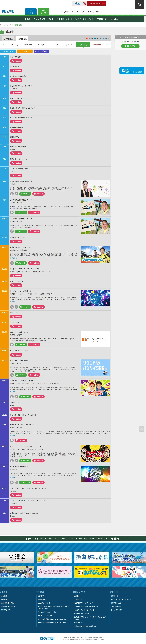Open website globe icon for 川村妙慶 program

click(12, 194)
